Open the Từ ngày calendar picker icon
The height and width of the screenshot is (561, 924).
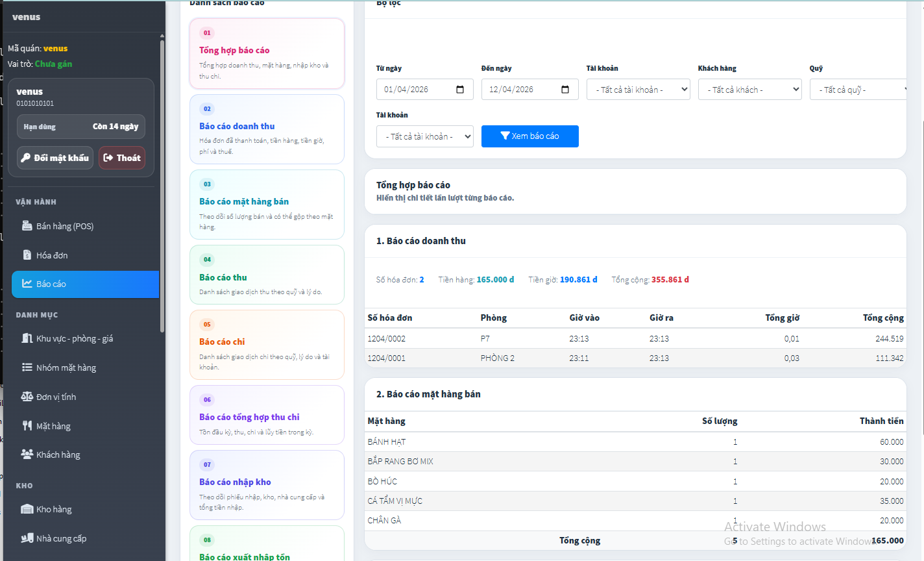(x=460, y=90)
